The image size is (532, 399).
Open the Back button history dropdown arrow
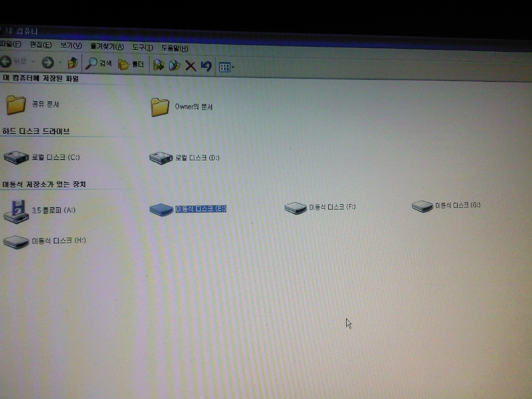[33, 62]
